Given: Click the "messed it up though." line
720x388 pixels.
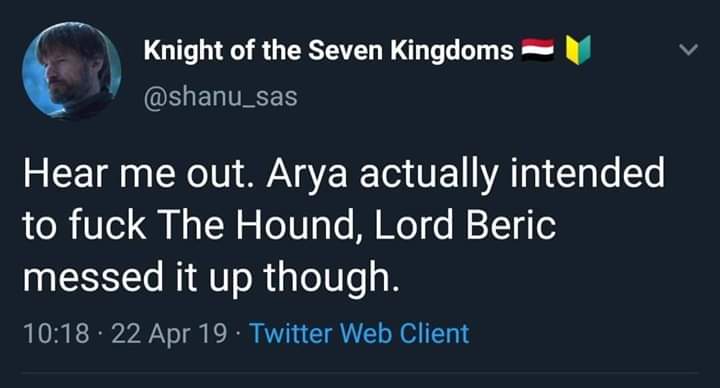Looking at the screenshot, I should pyautogui.click(x=212, y=277).
